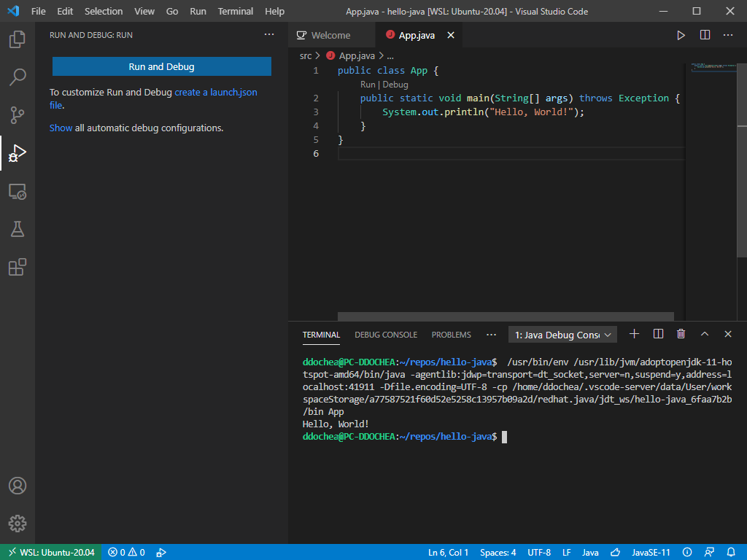The image size is (747, 560).
Task: Open the Source Control view
Action: tap(18, 114)
